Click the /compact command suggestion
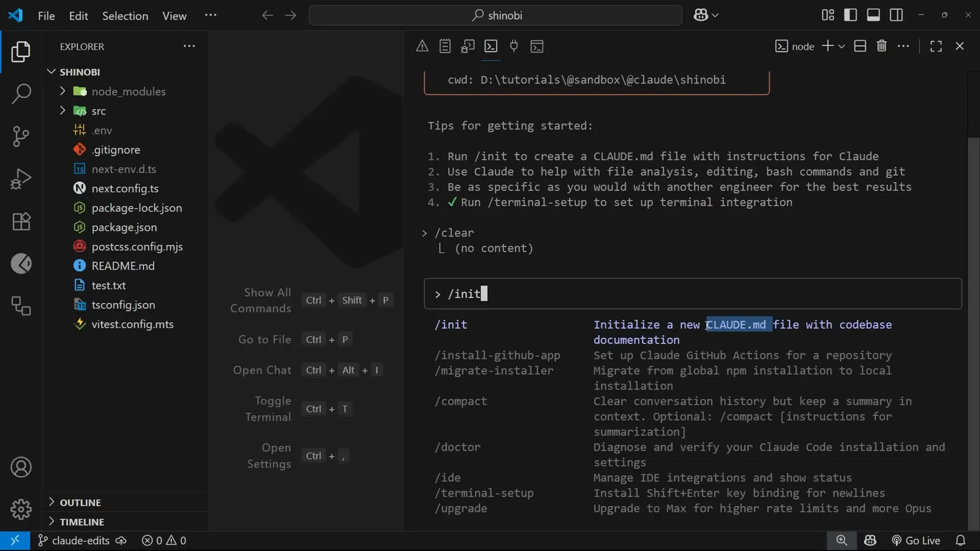Screen dimensions: 980x551 [x=461, y=402]
